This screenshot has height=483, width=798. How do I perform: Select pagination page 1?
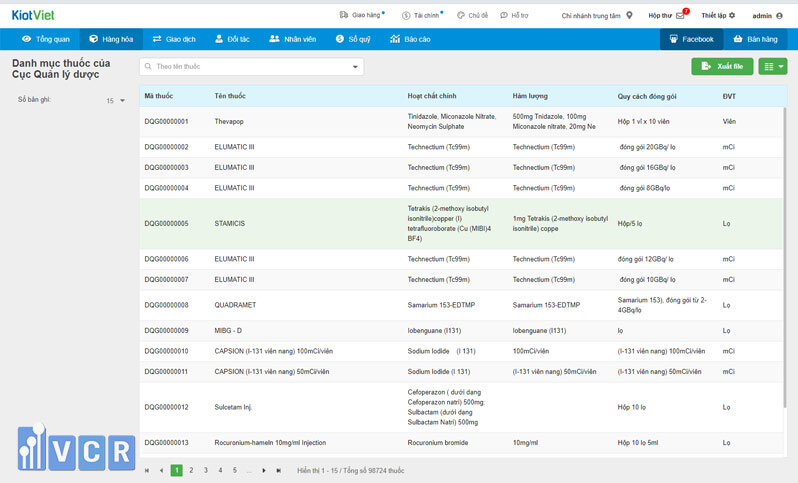pos(177,470)
